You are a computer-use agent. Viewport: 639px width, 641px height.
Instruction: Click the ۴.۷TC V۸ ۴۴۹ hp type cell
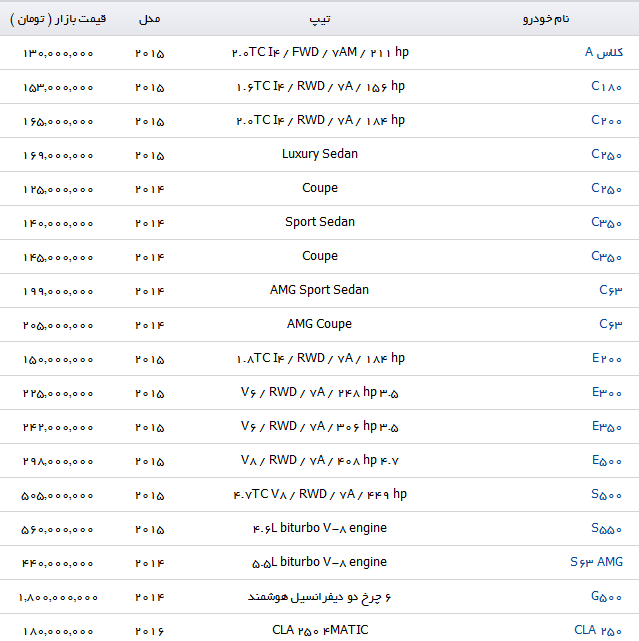point(320,494)
